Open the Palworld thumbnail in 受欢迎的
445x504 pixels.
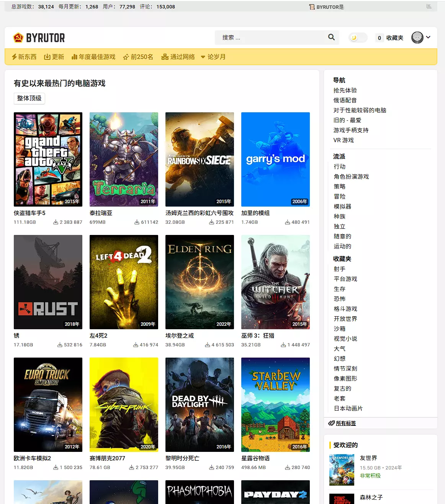[x=342, y=470]
